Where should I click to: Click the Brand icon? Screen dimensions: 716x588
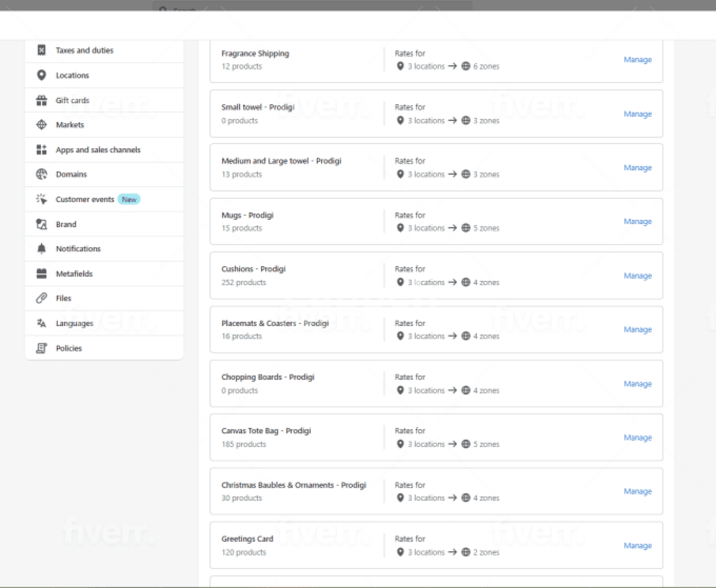[x=41, y=224]
